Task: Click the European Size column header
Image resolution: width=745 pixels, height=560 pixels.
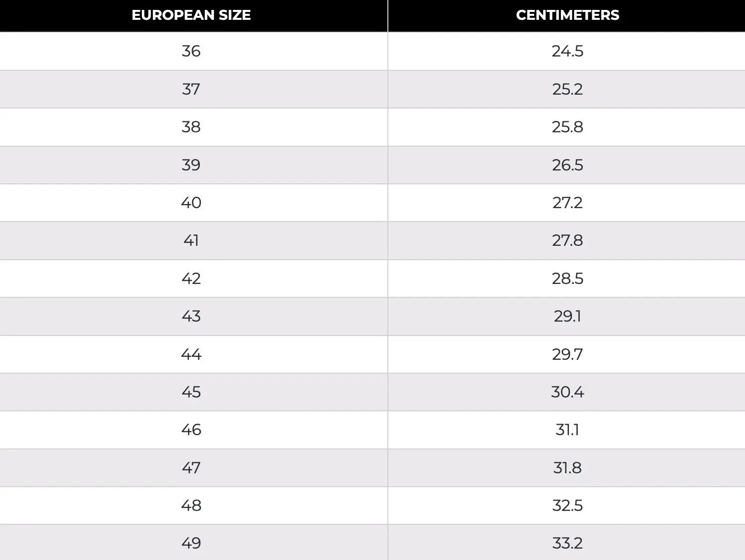Action: click(191, 15)
